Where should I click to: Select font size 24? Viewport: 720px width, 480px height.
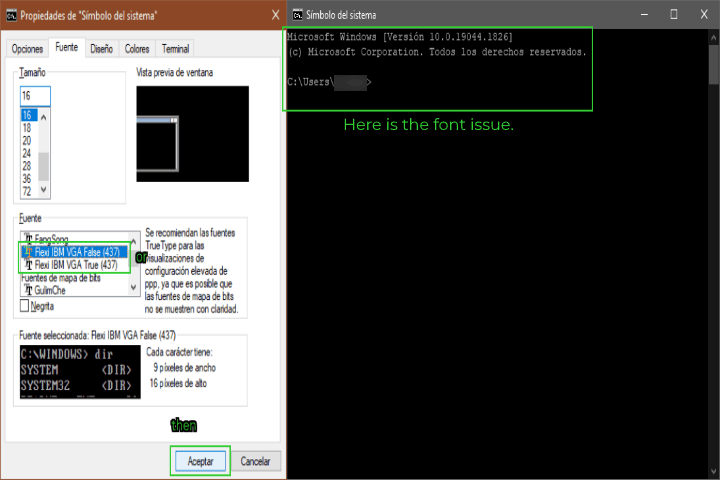click(x=29, y=153)
